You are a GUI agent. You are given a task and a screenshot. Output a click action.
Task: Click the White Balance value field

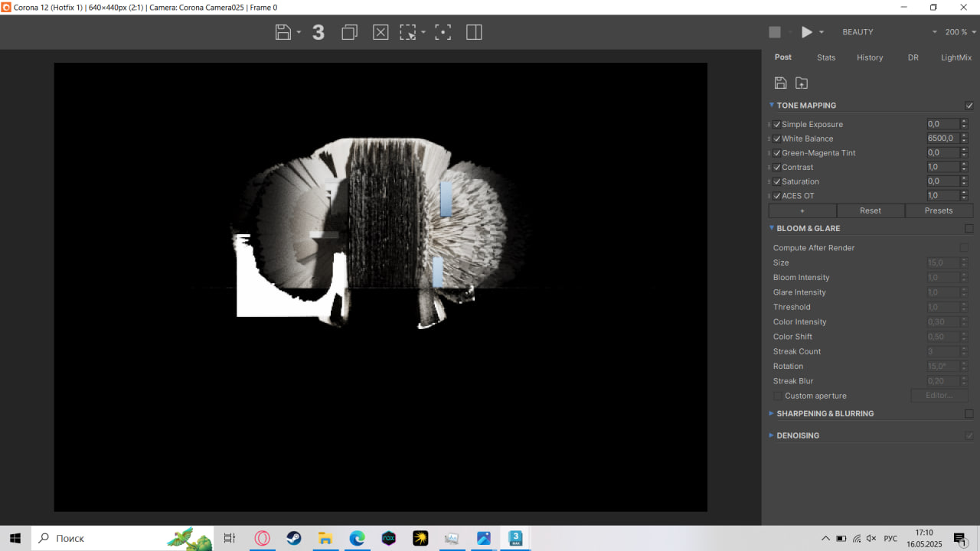pos(942,139)
